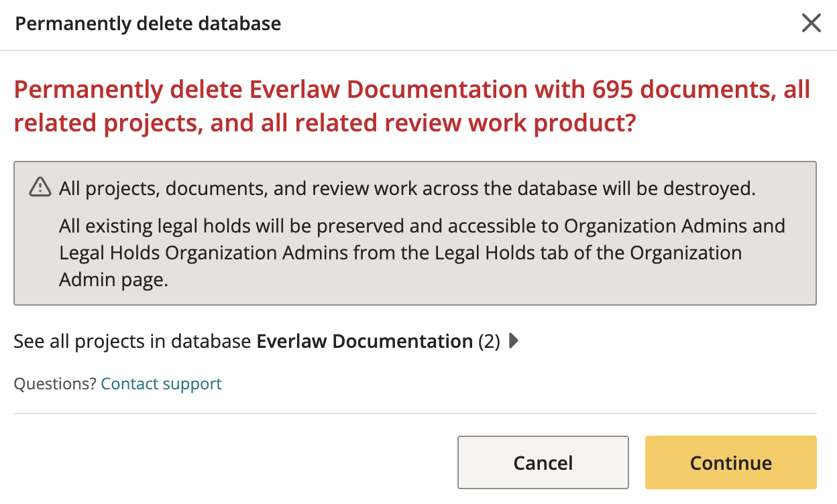The image size is (837, 504).
Task: Confirm deletion with the Continue button
Action: point(731,462)
